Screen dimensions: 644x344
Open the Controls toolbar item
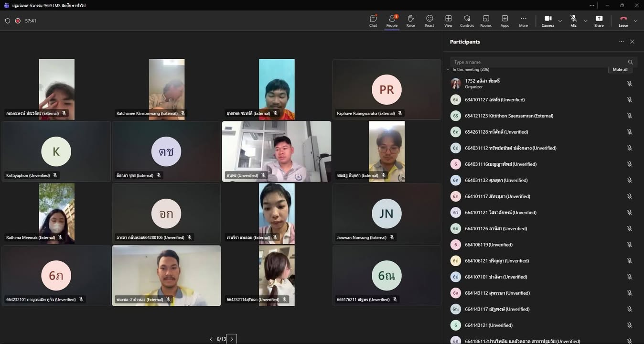[x=467, y=21]
